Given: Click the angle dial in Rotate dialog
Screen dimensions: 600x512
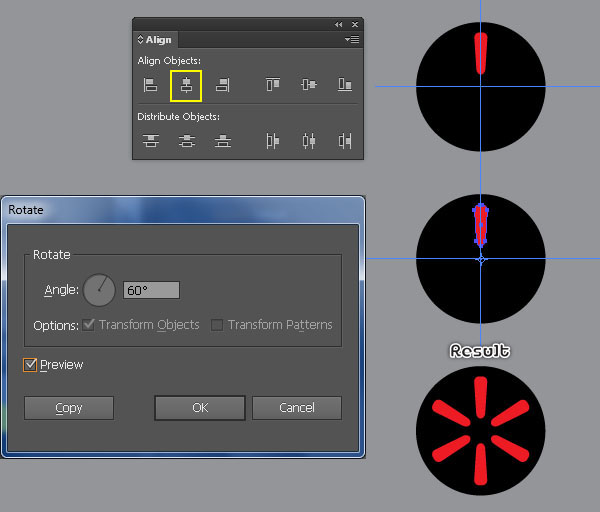Looking at the screenshot, I should (99, 290).
